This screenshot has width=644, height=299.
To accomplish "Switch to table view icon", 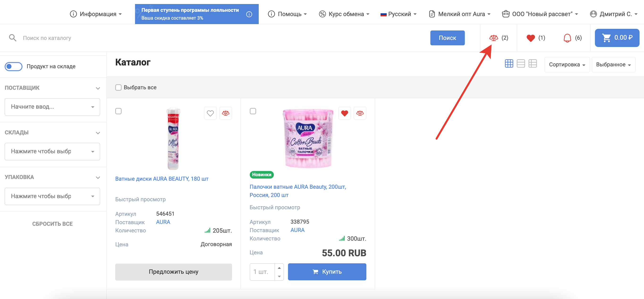I will 533,64.
